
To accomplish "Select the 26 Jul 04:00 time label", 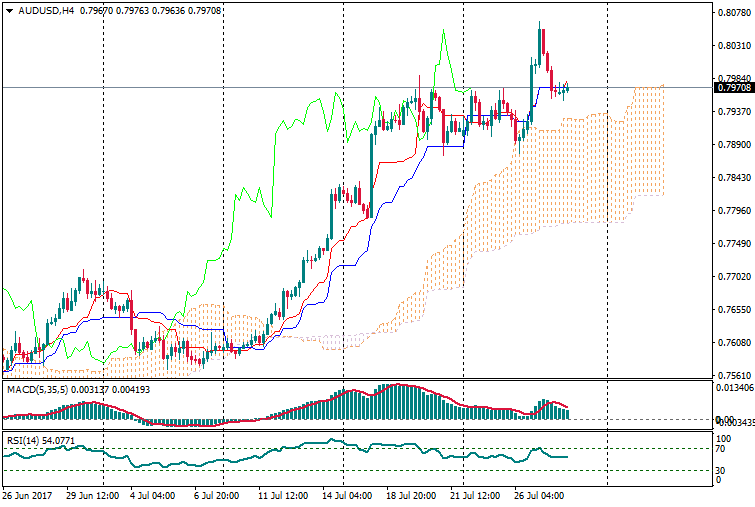I will click(x=537, y=495).
